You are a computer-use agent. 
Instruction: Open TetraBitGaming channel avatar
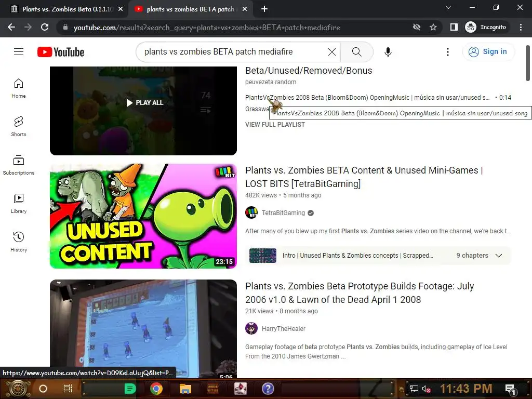(x=251, y=212)
